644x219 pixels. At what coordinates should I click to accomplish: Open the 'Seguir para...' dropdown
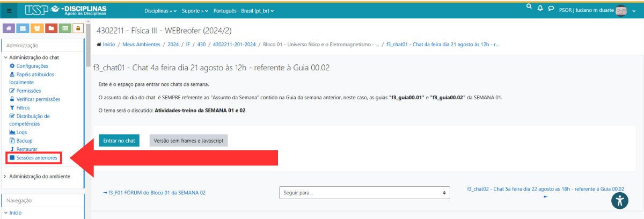[x=364, y=192]
